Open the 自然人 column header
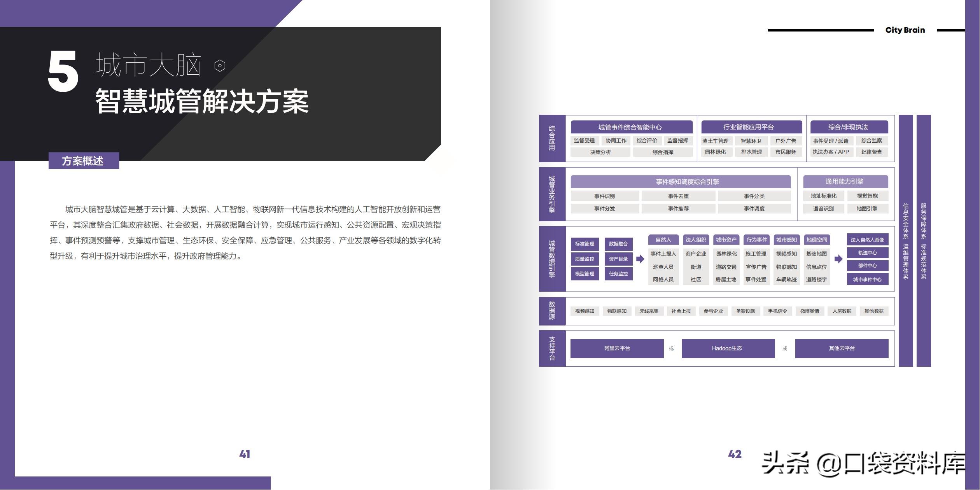This screenshot has height=490, width=980. tap(663, 240)
